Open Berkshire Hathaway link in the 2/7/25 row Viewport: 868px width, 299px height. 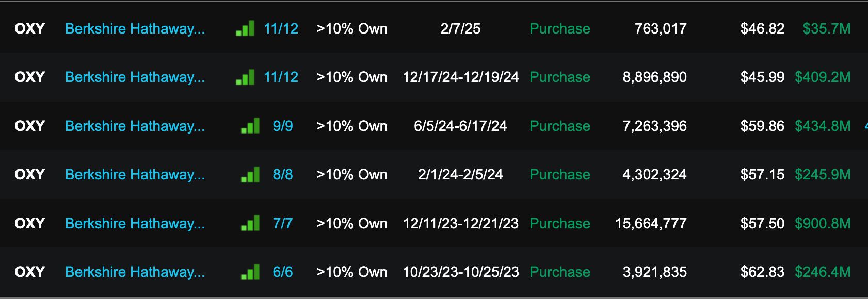tap(135, 29)
